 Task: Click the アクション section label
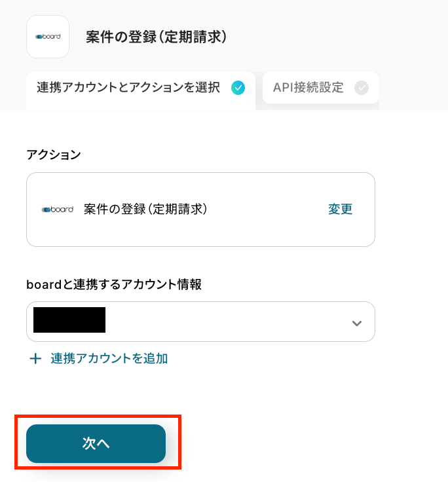click(54, 155)
